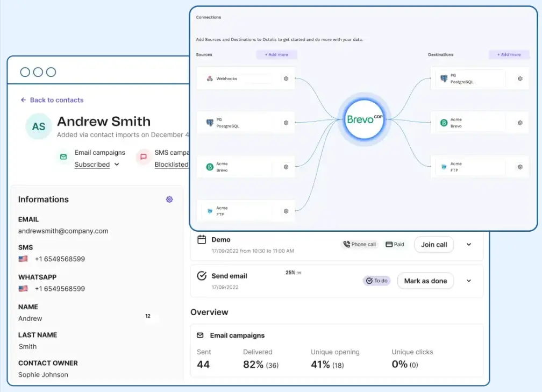
Task: Click the AS contact avatar
Action: tap(39, 126)
